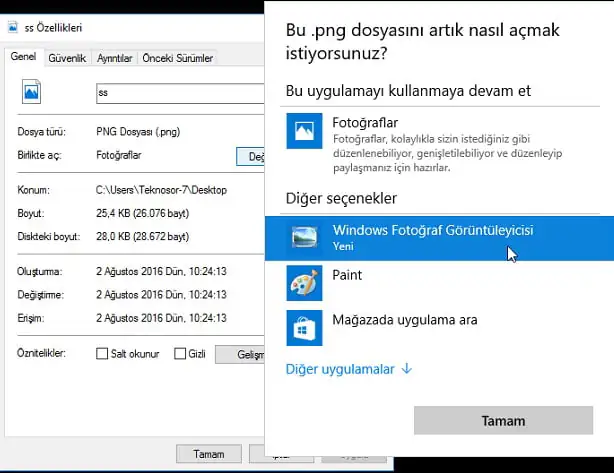Open the Önceki Sürümler tab

click(177, 58)
